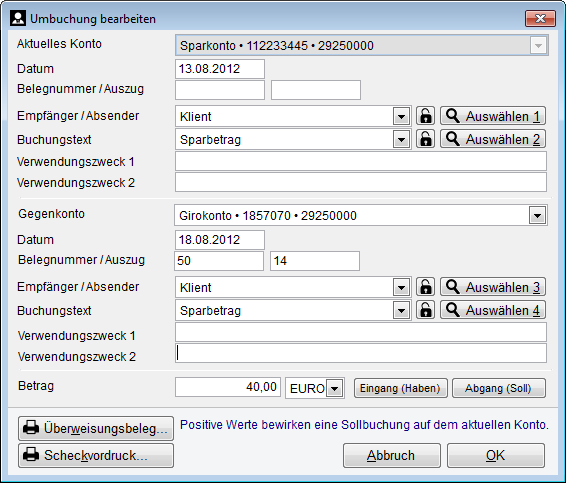Toggle lock icon beside Gegenkonto Empfänger/Absender field
Screen dimensions: 566x483
[426, 287]
